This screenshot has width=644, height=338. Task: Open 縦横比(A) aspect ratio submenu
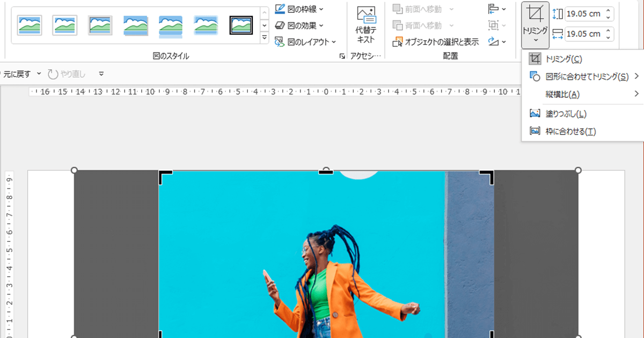point(582,94)
